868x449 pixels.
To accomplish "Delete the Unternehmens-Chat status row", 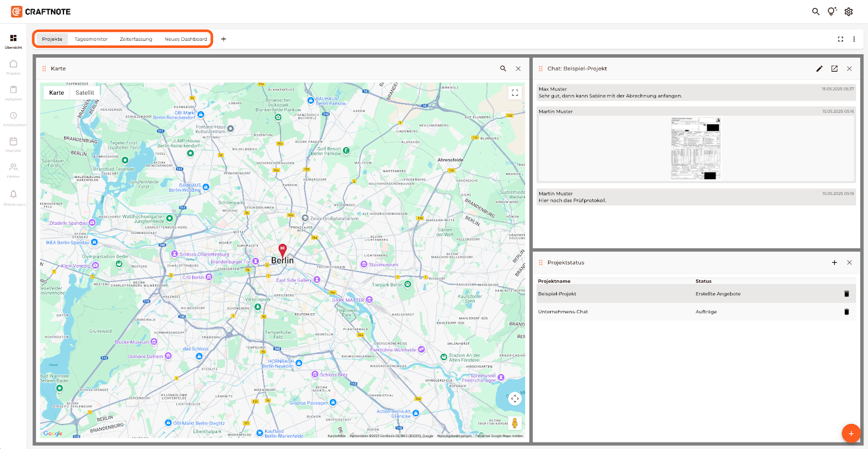I will click(x=846, y=312).
